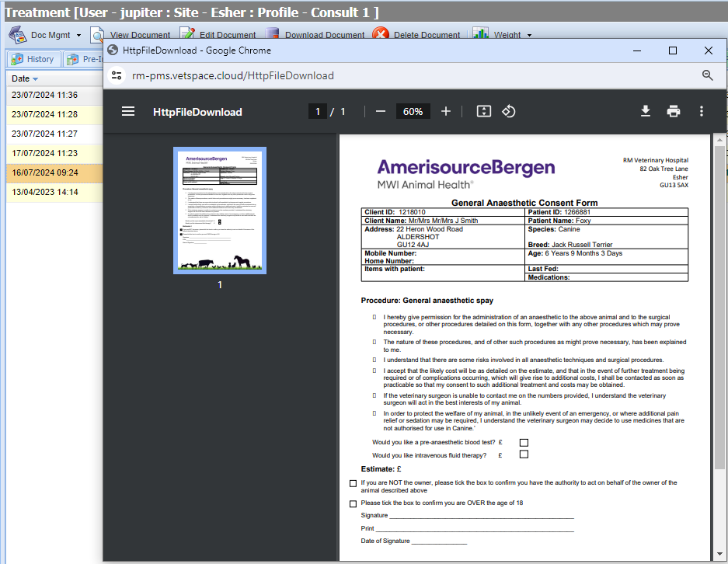Select the 13/04/2023 14:14 record
The width and height of the screenshot is (728, 564).
coord(54,192)
